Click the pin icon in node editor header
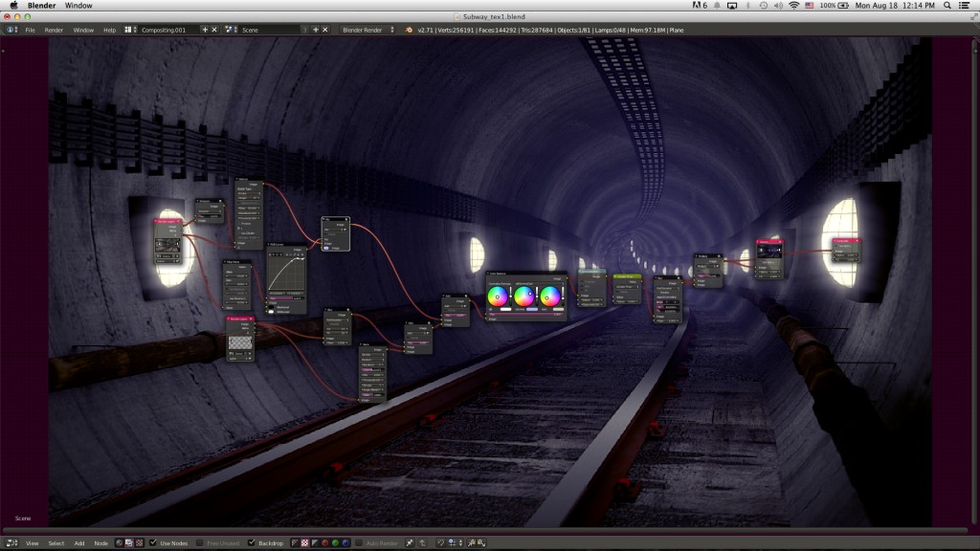Image resolution: width=980 pixels, height=551 pixels. pyautogui.click(x=408, y=542)
